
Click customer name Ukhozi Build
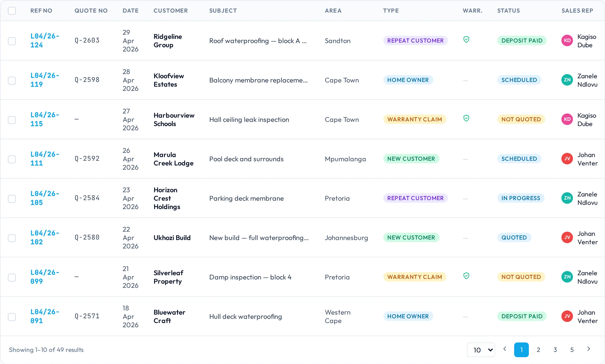[172, 238]
